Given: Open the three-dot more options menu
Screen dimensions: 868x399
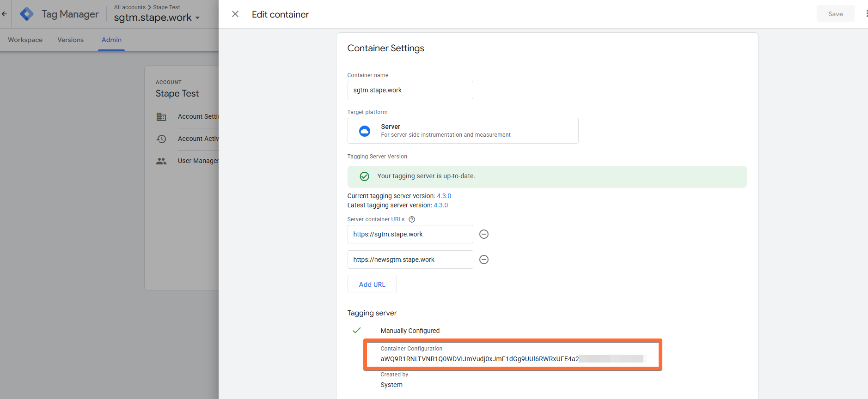Looking at the screenshot, I should point(866,14).
